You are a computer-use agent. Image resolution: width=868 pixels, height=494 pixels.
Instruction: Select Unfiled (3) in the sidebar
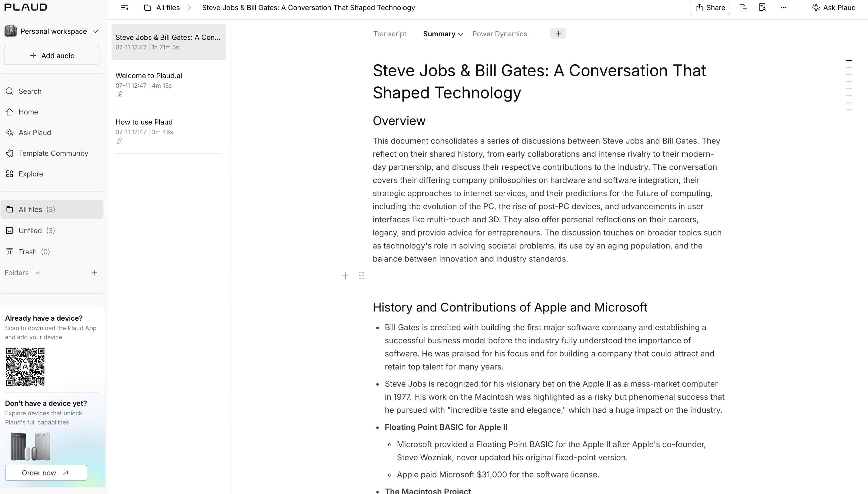(52, 230)
